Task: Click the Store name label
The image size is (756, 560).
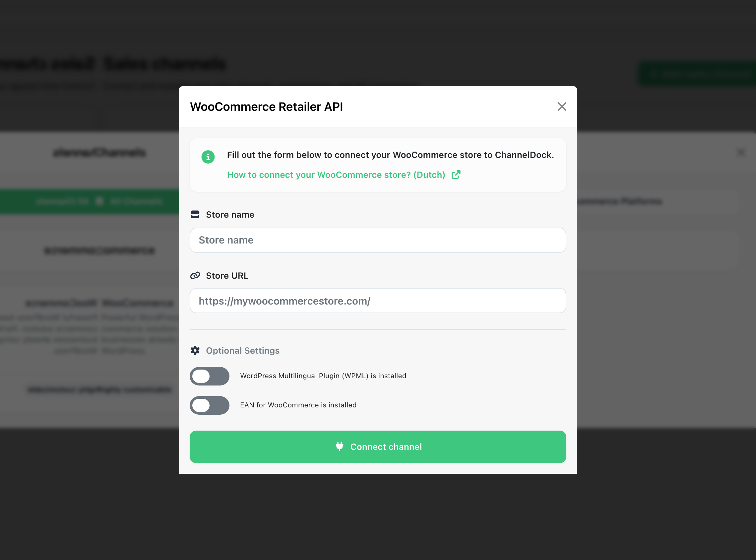Action: pyautogui.click(x=230, y=214)
